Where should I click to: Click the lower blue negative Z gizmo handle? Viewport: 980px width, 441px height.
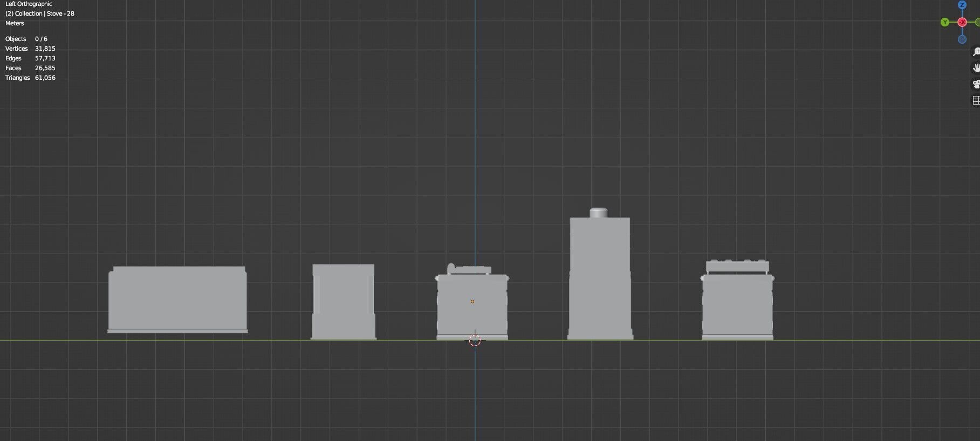pyautogui.click(x=962, y=39)
